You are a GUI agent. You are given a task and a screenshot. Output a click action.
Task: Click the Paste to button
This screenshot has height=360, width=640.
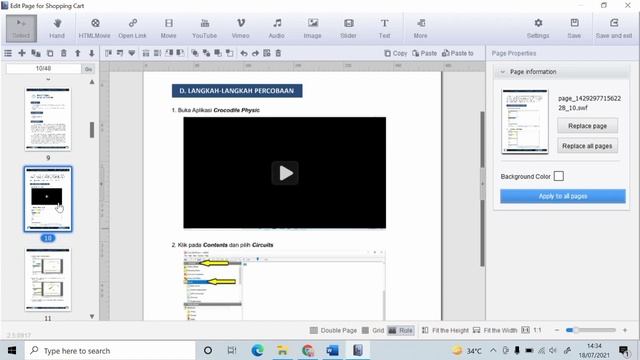[458, 53]
